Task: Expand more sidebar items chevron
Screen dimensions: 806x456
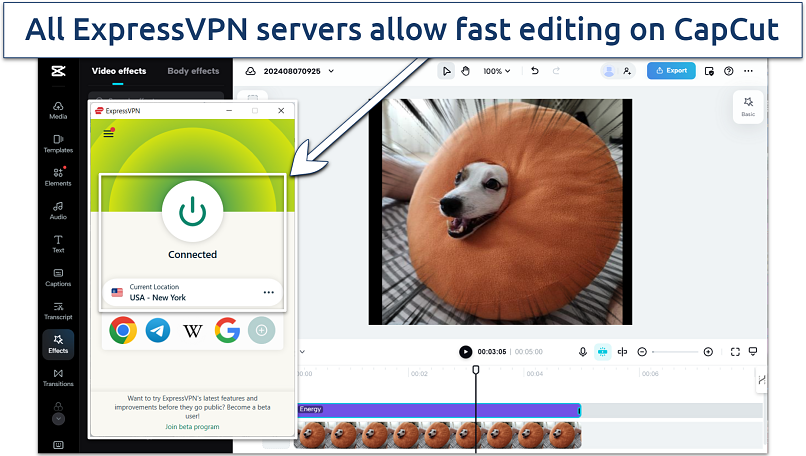Action: (x=58, y=418)
